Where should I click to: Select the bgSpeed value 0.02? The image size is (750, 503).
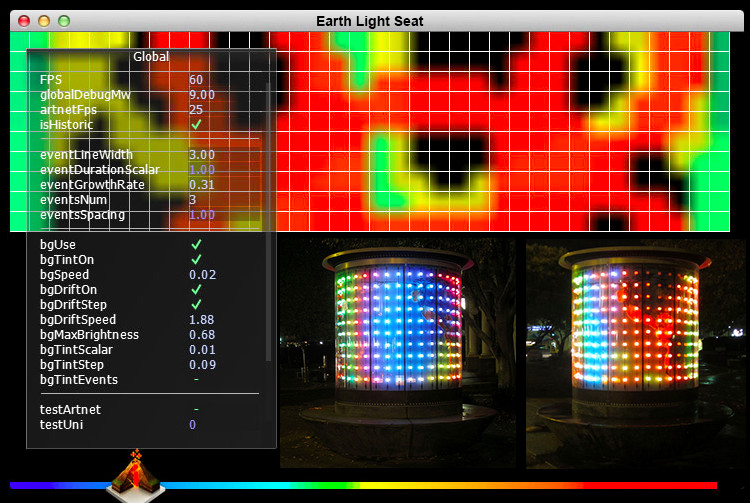(x=202, y=274)
